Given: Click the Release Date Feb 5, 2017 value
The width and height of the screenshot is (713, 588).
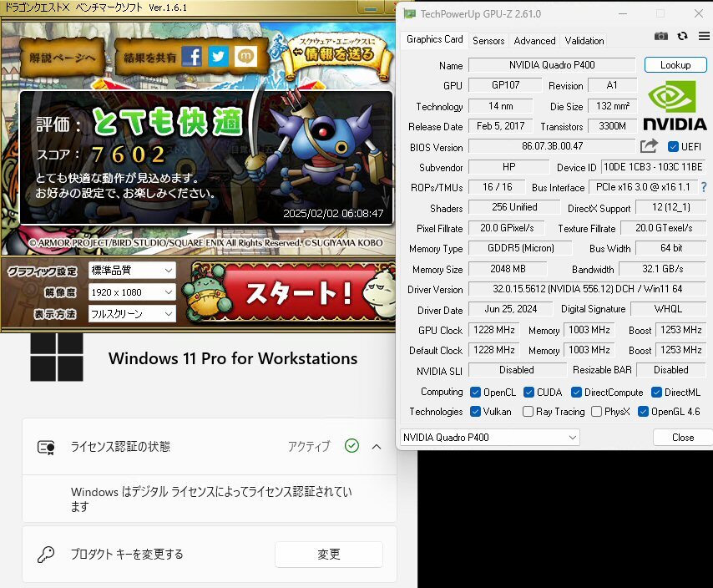Looking at the screenshot, I should (500, 126).
